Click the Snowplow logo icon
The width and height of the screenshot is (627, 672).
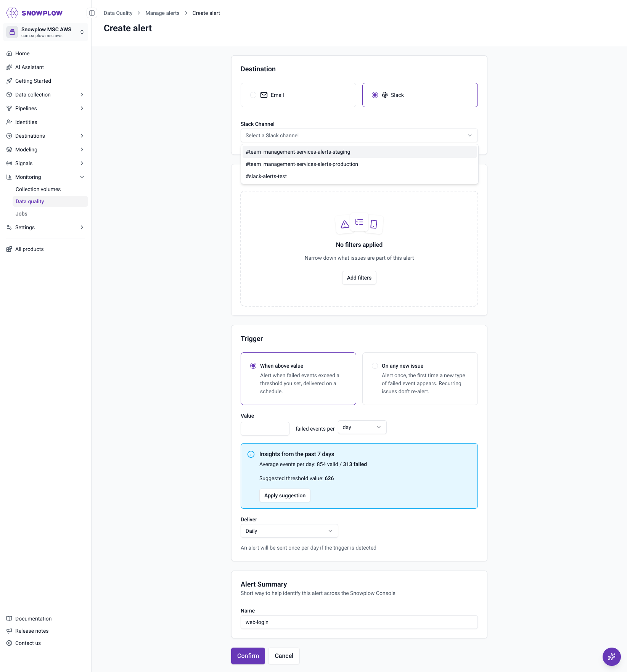[12, 13]
